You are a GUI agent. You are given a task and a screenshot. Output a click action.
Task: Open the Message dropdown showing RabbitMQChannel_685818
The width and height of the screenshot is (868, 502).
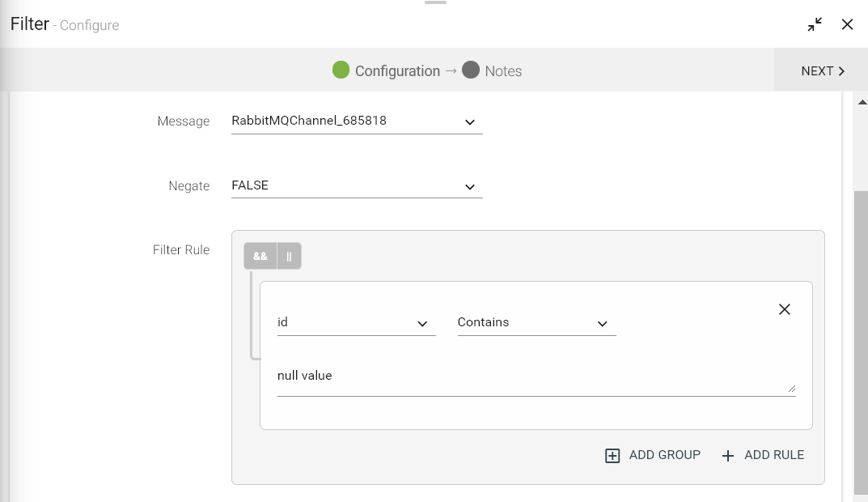[x=356, y=121]
